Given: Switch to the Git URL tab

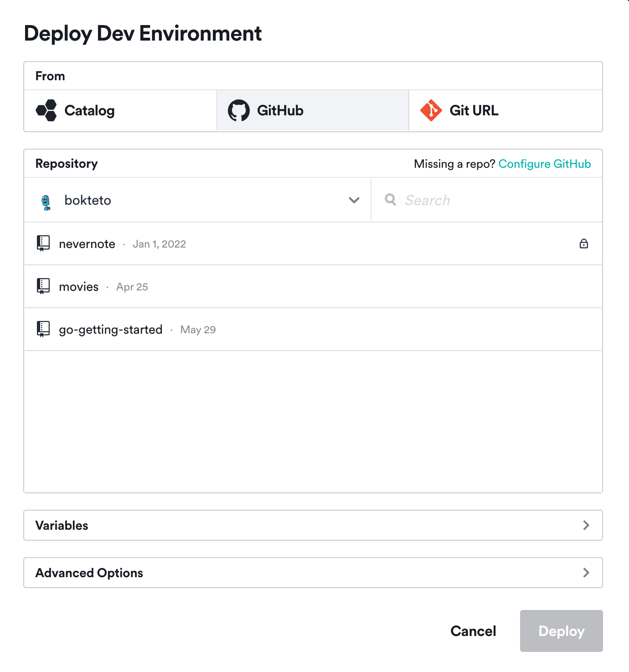Looking at the screenshot, I should pyautogui.click(x=474, y=110).
